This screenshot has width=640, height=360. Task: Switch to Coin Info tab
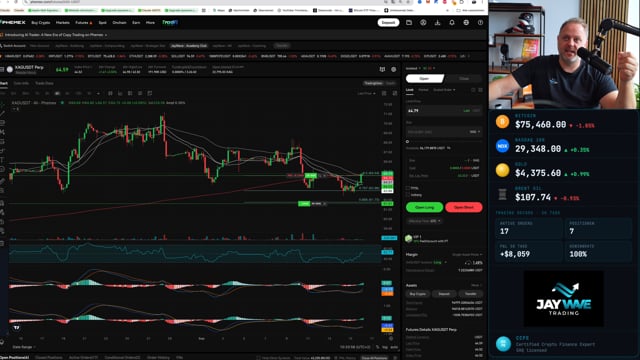pyautogui.click(x=21, y=83)
